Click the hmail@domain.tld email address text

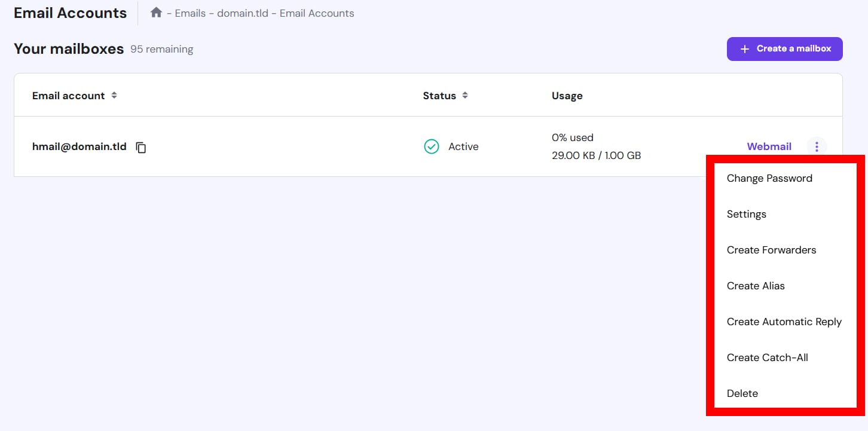[x=79, y=146]
